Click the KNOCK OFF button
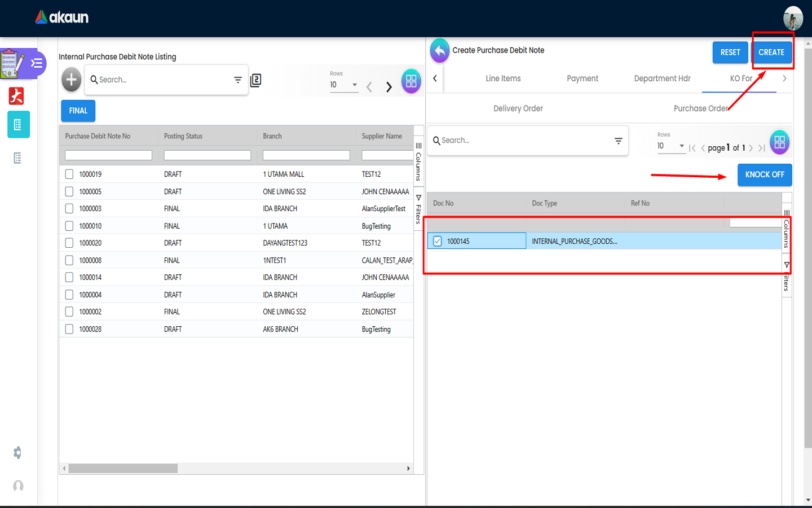Image resolution: width=812 pixels, height=508 pixels. pyautogui.click(x=764, y=175)
